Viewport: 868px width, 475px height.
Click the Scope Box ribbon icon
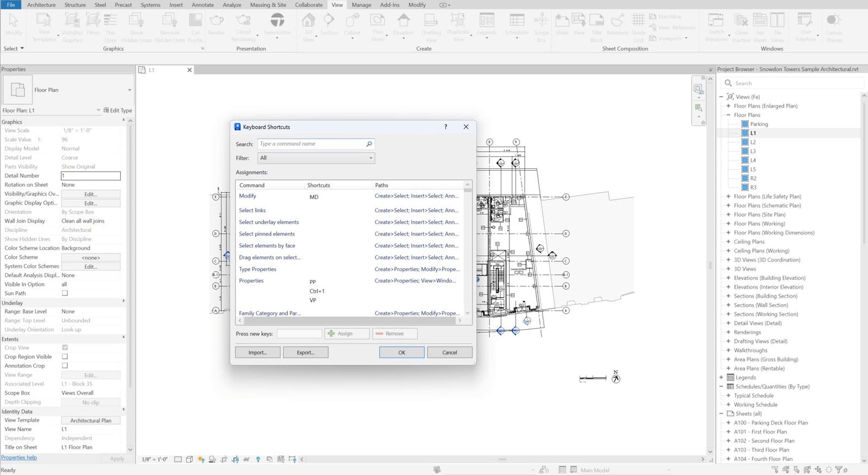click(541, 21)
